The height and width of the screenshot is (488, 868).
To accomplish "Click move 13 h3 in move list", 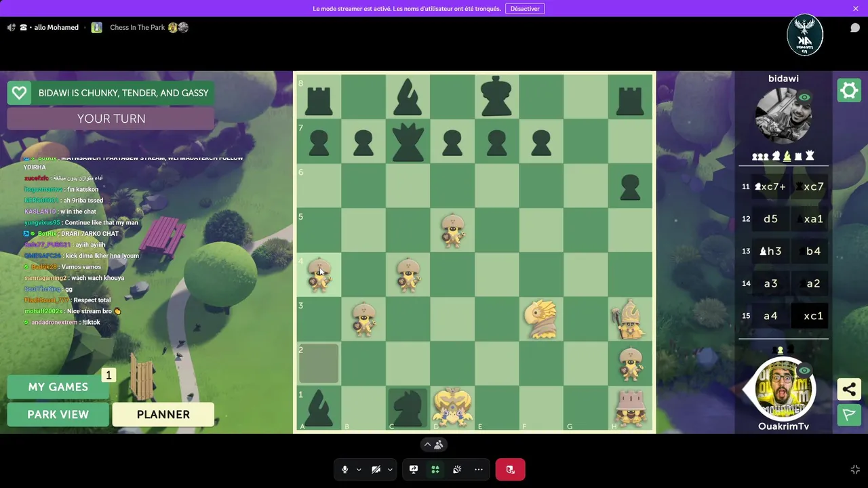I will point(770,251).
